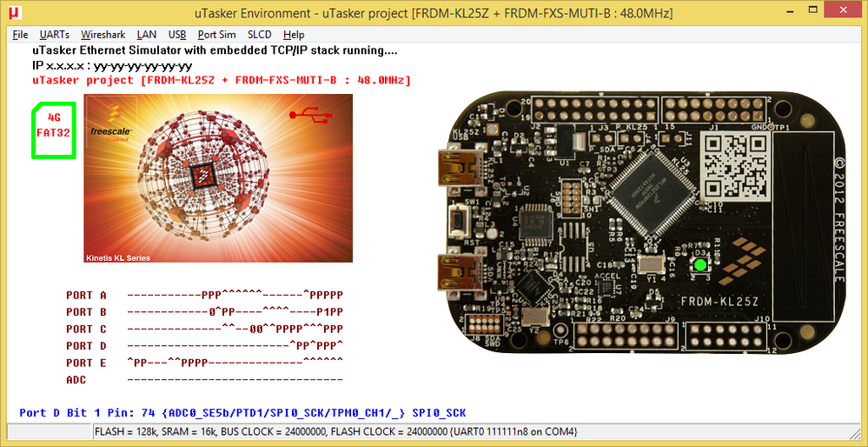Click the uTasker app icon in title bar
This screenshot has width=868, height=447.
(16, 12)
